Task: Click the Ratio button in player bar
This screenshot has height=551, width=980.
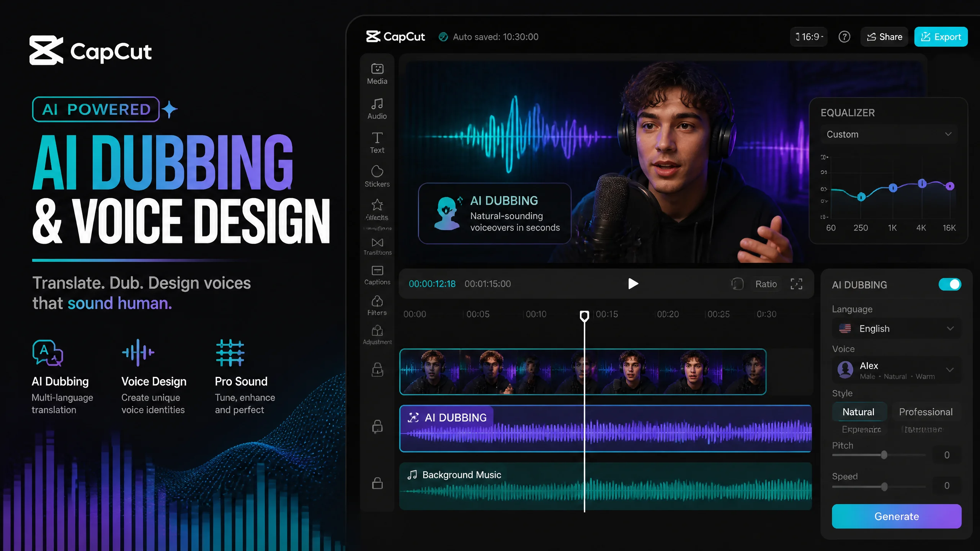Action: [x=766, y=284]
